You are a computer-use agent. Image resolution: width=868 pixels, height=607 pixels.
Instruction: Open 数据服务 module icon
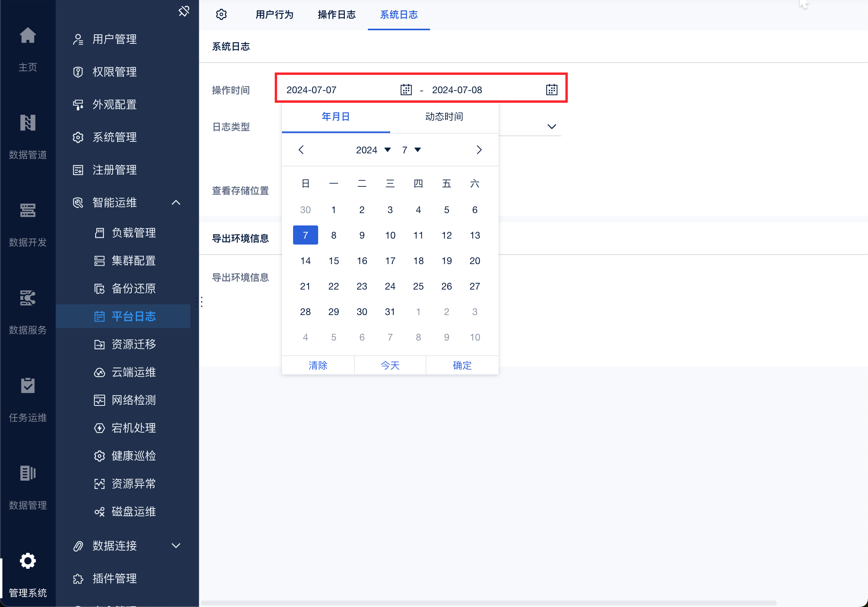(28, 298)
